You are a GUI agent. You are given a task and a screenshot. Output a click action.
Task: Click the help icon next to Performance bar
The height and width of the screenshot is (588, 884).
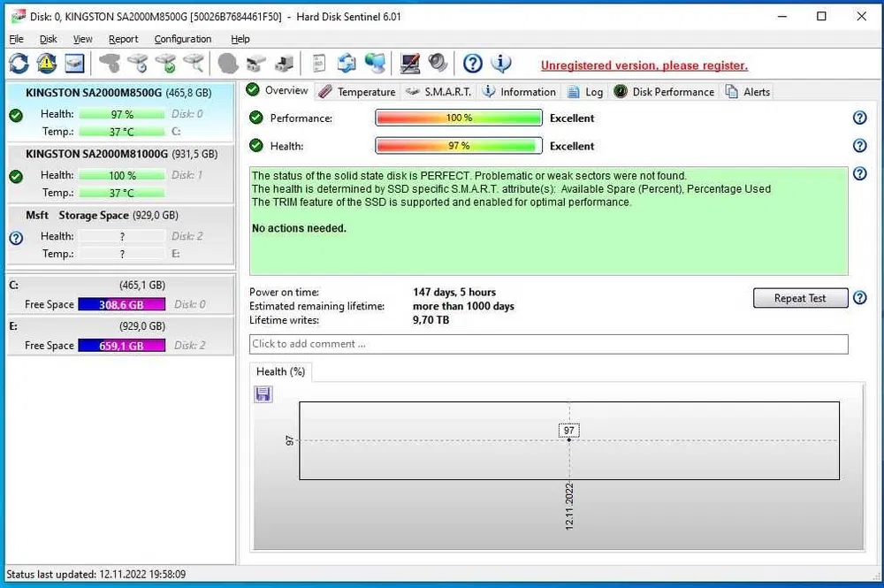860,118
